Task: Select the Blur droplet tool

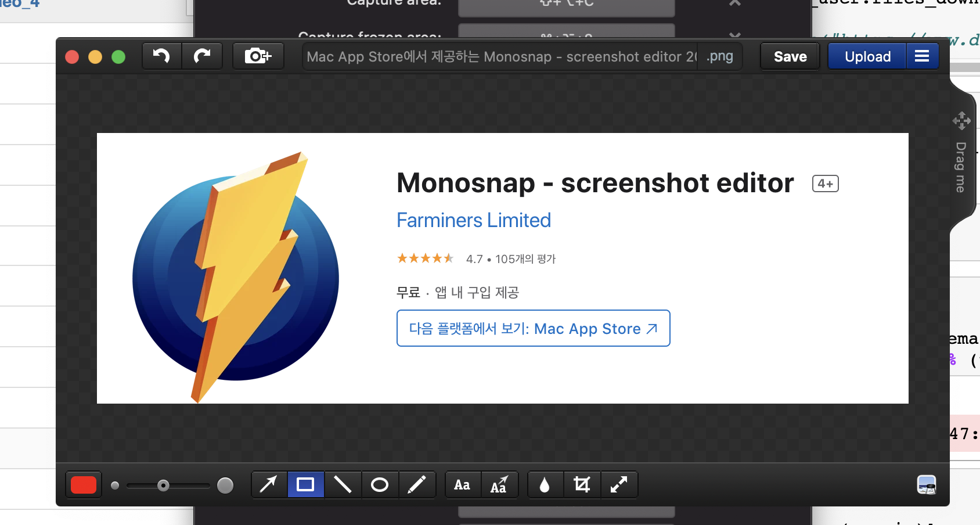Action: click(545, 485)
